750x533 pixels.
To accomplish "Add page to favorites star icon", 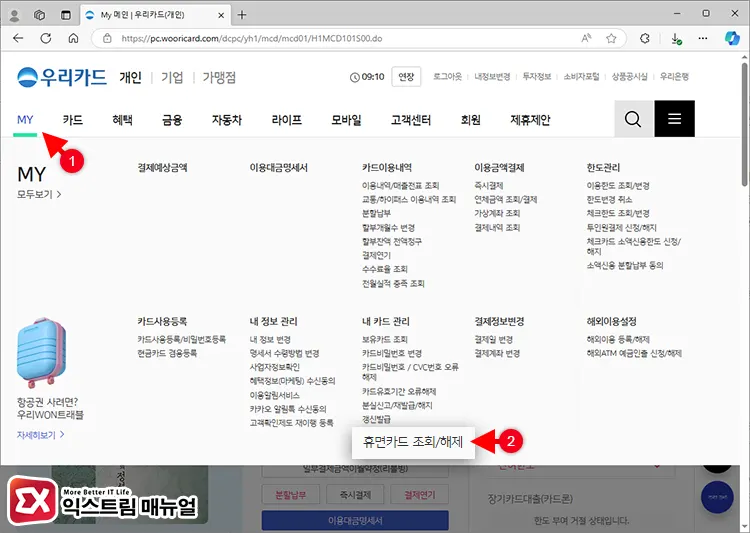I will click(611, 39).
